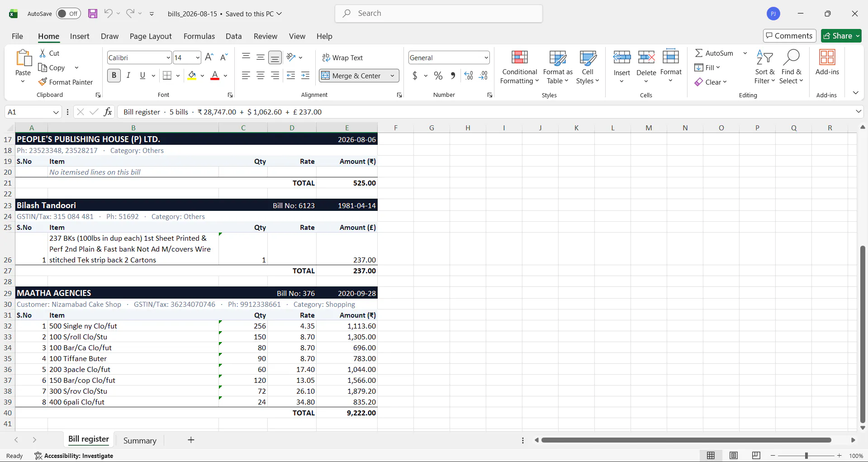Apply the yellow Fill Color swatch
Screen dimensions: 868x462
(x=192, y=76)
